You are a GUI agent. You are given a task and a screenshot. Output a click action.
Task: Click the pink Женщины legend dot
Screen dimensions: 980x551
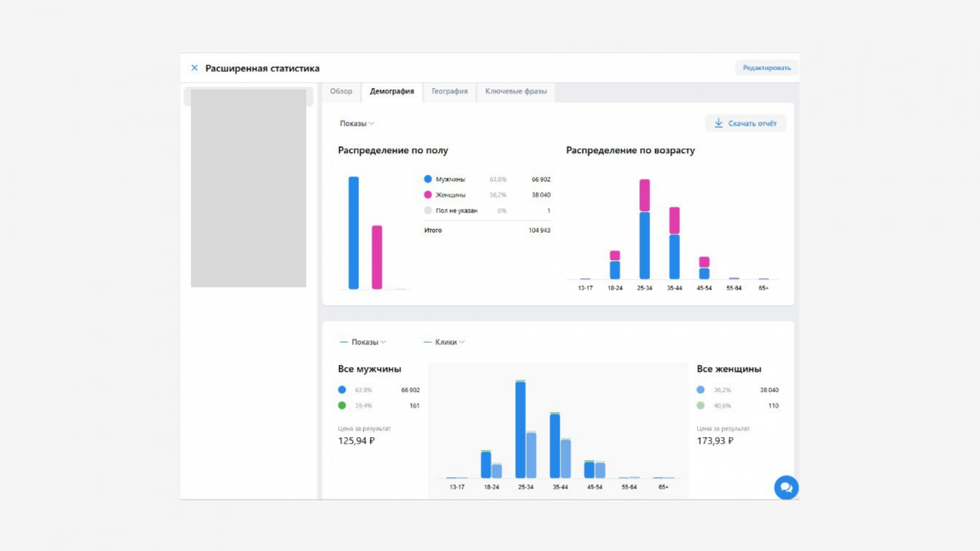click(x=428, y=195)
